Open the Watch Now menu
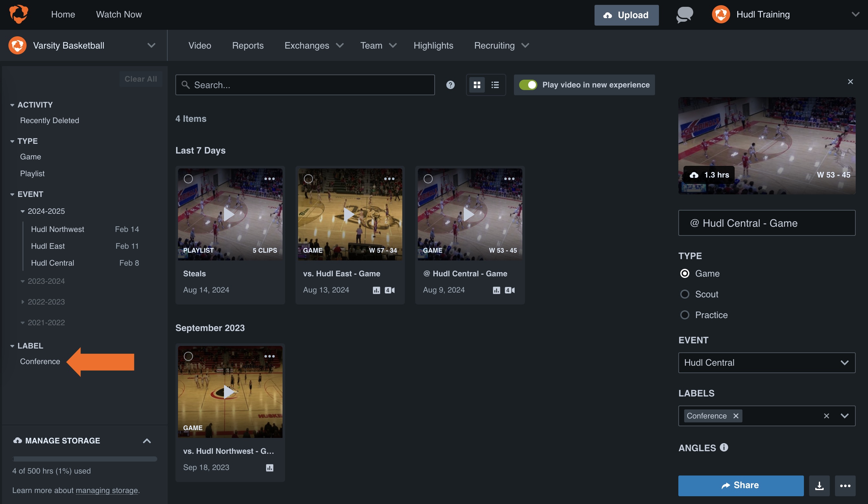 (119, 15)
